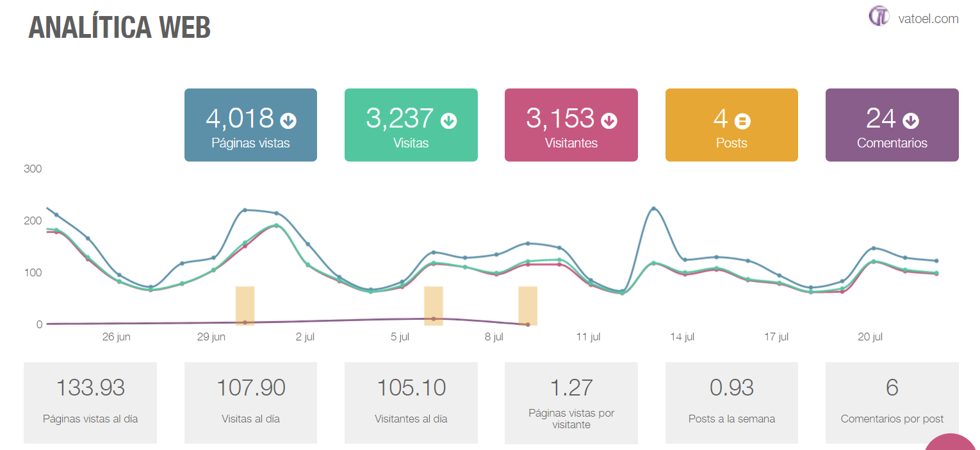Screen dimensions: 980x450
Task: Click the vatoel.com logo icon
Action: click(x=879, y=16)
